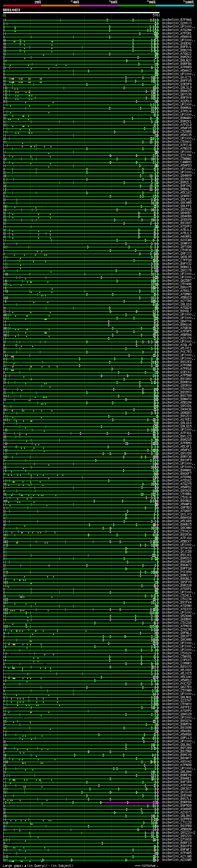Select hit label UniRef100_A7PRR9

tap(176, 67)
